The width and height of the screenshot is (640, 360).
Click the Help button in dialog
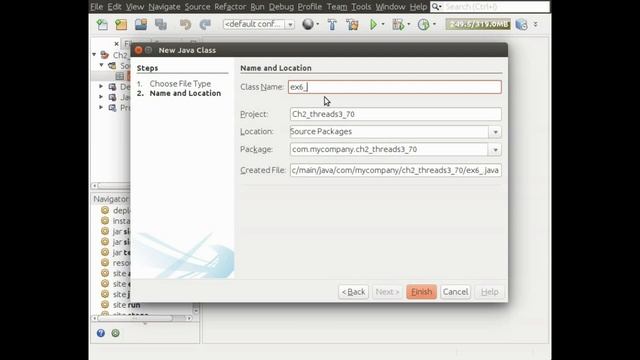click(489, 292)
